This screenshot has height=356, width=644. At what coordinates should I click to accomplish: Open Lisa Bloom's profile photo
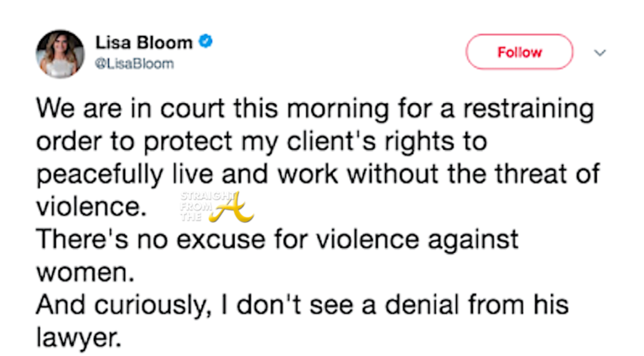point(60,54)
